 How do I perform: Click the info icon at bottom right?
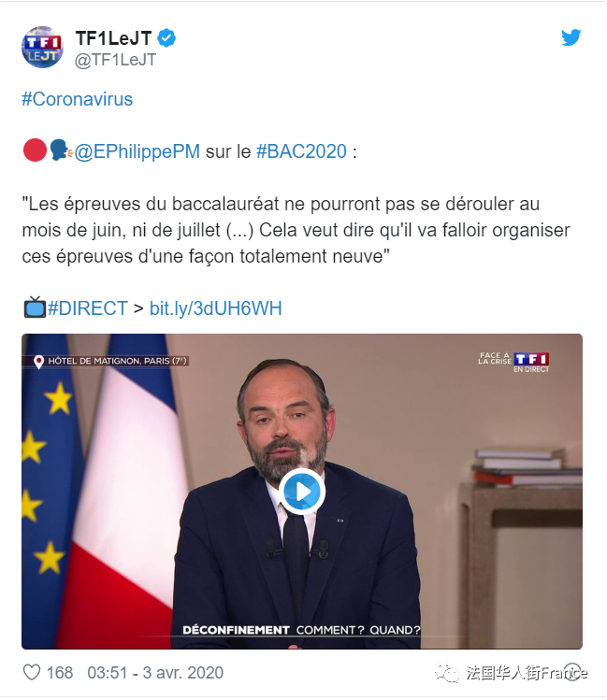click(573, 672)
